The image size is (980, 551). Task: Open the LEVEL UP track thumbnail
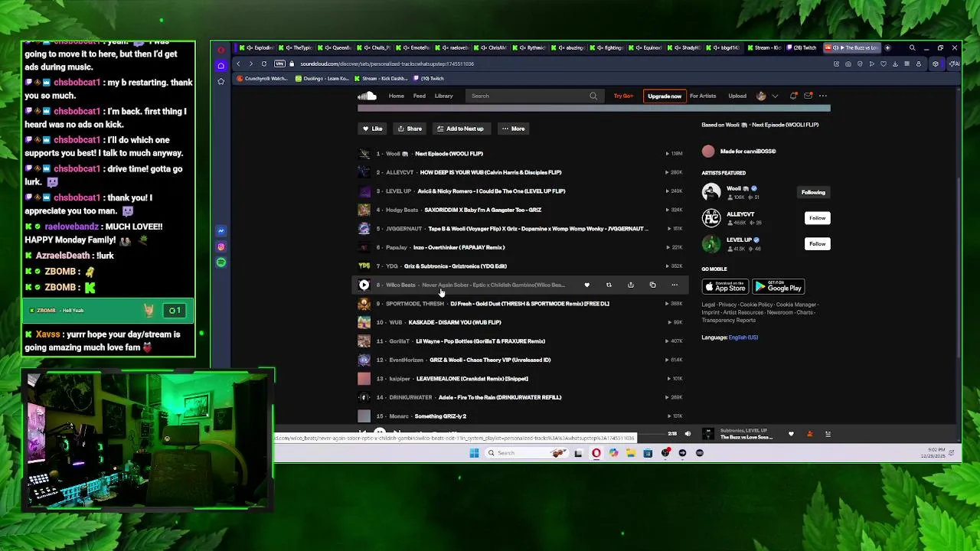tap(364, 191)
